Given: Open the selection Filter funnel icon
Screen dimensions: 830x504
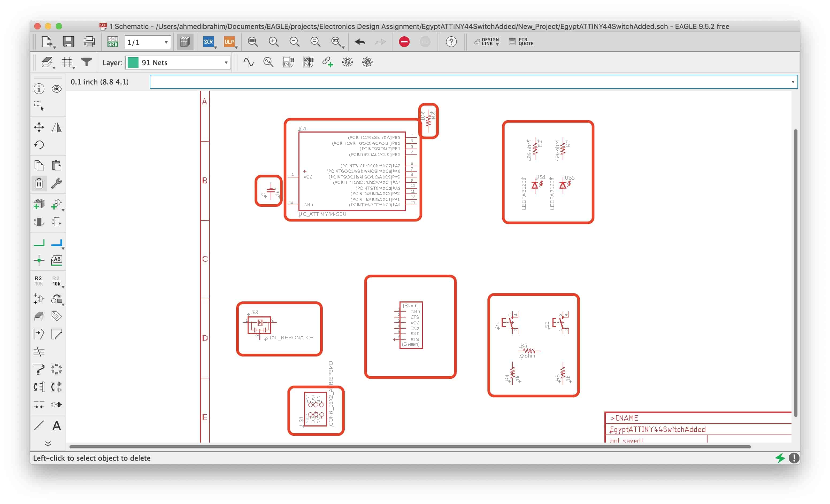Looking at the screenshot, I should (x=87, y=62).
